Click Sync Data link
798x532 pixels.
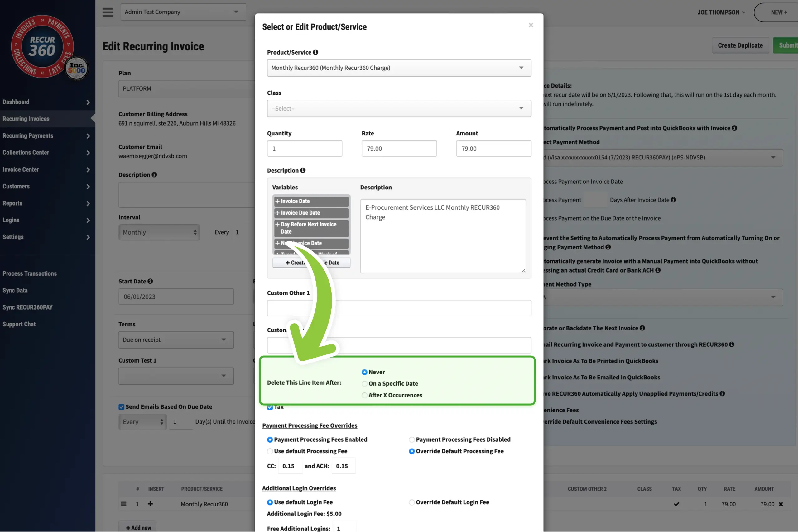click(15, 290)
